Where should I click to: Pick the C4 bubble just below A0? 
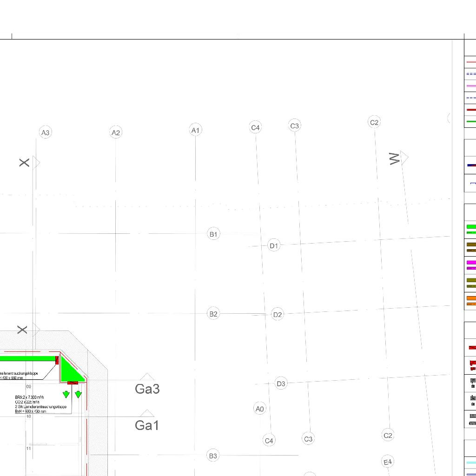click(x=269, y=441)
